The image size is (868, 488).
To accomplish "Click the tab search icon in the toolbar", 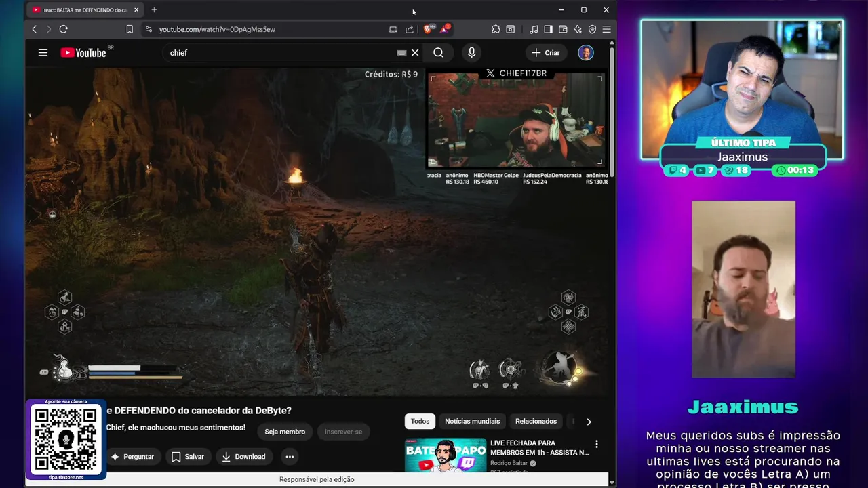I will (510, 29).
